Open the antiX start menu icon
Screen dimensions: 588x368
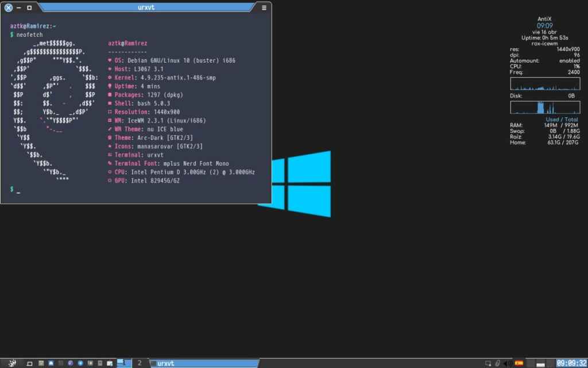pos(12,363)
